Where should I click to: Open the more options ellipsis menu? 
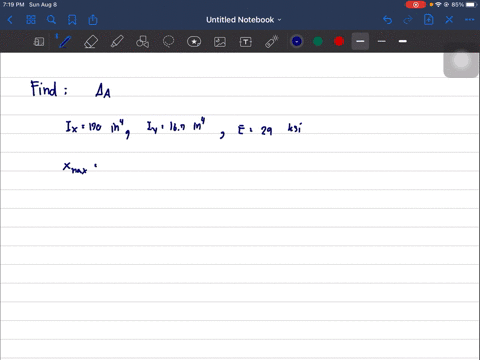pyautogui.click(x=469, y=20)
